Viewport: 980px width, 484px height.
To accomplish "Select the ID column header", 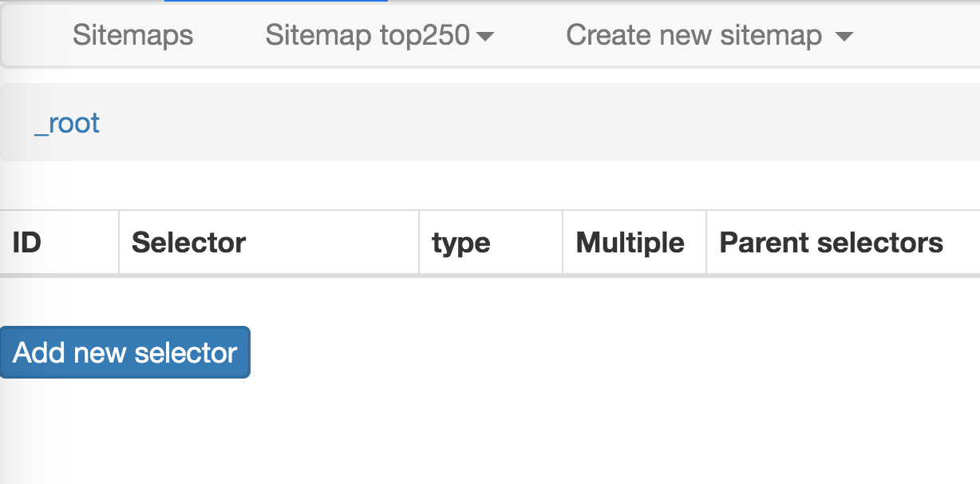I will click(x=27, y=242).
